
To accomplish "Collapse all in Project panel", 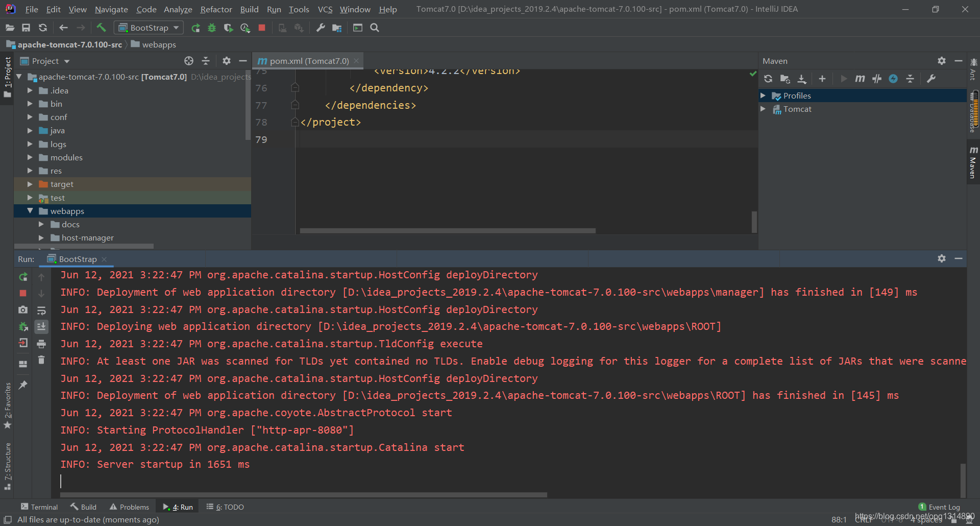I will (x=206, y=61).
